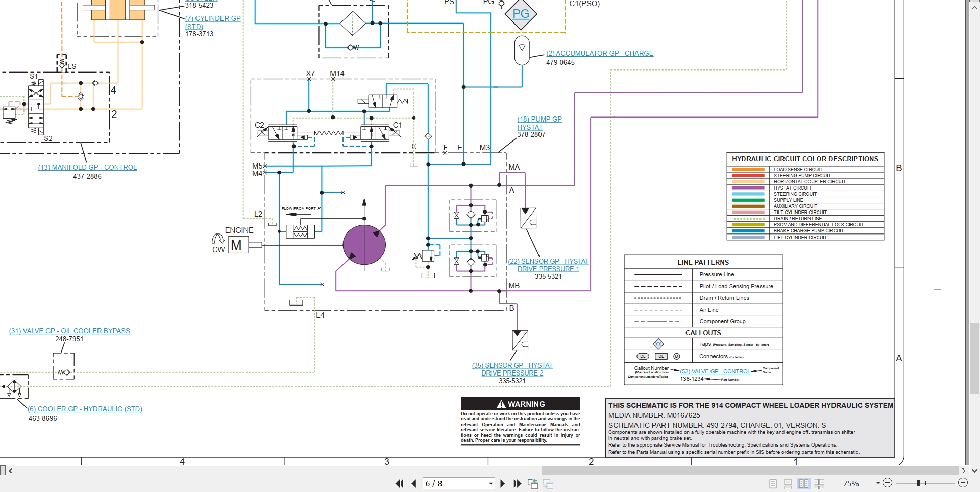Click the MEDIA NUMBER: M0167625 text

coord(654,415)
